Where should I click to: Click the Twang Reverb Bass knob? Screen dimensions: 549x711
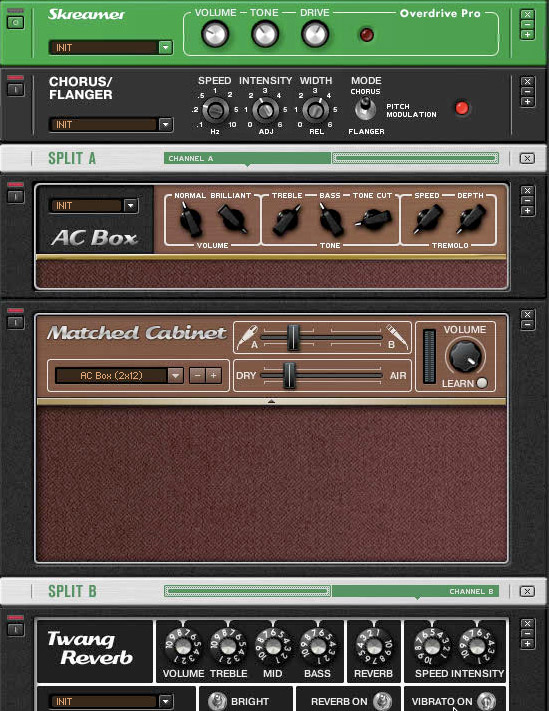click(x=318, y=645)
